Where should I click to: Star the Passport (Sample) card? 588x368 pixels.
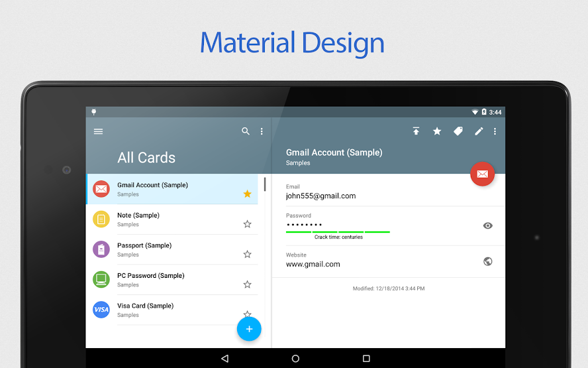(248, 254)
